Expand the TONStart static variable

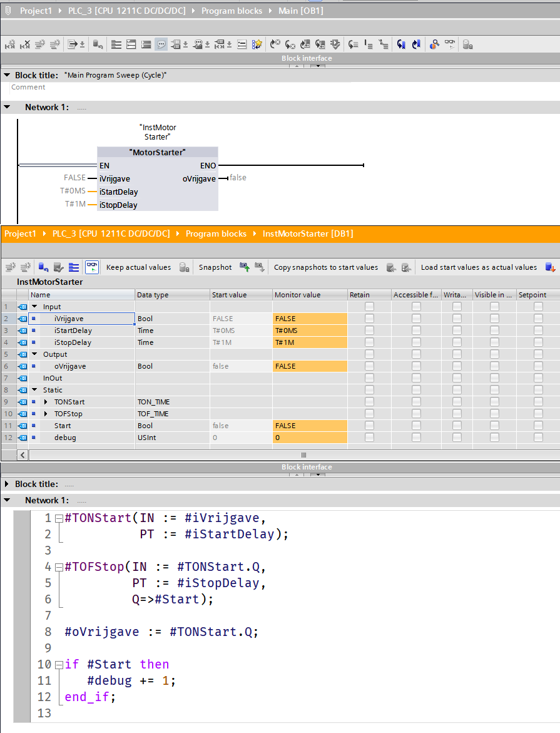point(45,402)
